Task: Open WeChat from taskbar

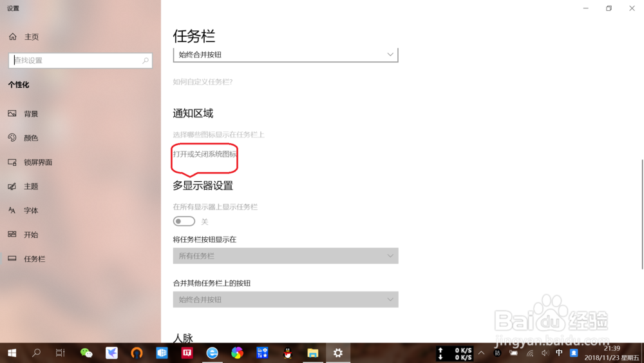Action: [x=86, y=353]
